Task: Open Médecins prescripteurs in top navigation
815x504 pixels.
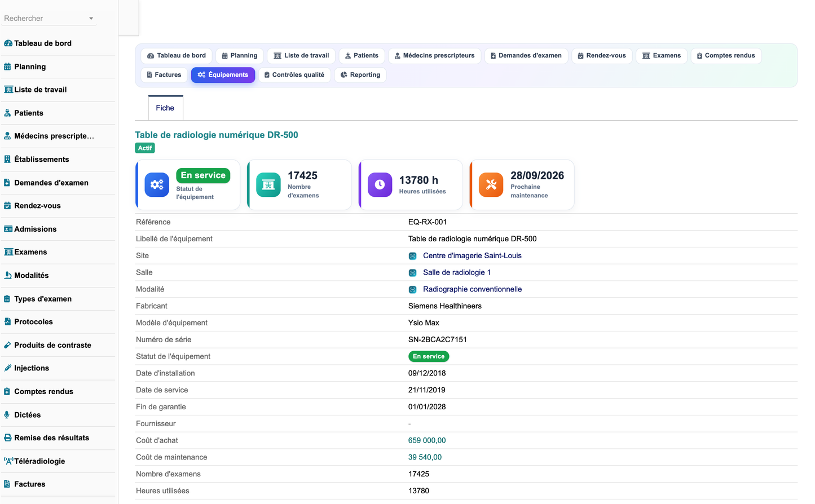Action: 435,56
